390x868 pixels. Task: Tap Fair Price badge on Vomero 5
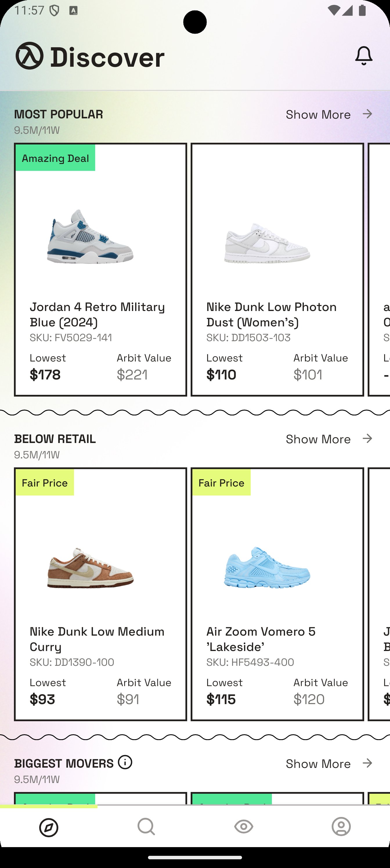(221, 483)
